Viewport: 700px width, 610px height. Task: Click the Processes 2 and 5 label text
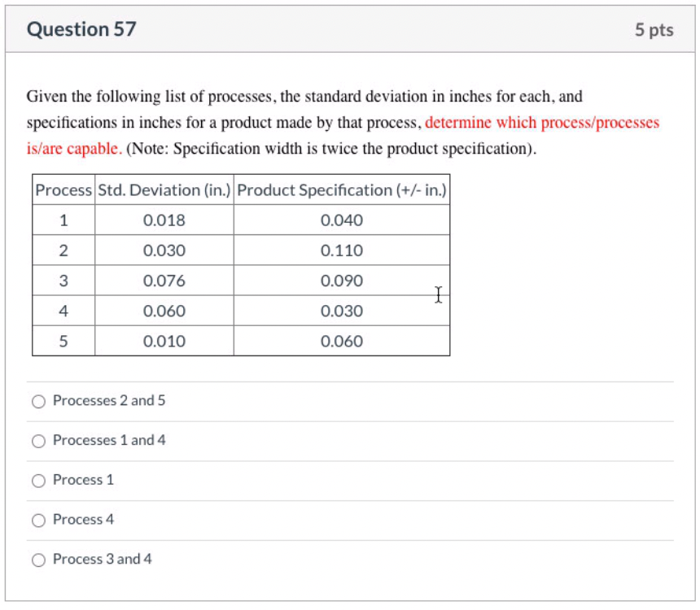click(100, 400)
